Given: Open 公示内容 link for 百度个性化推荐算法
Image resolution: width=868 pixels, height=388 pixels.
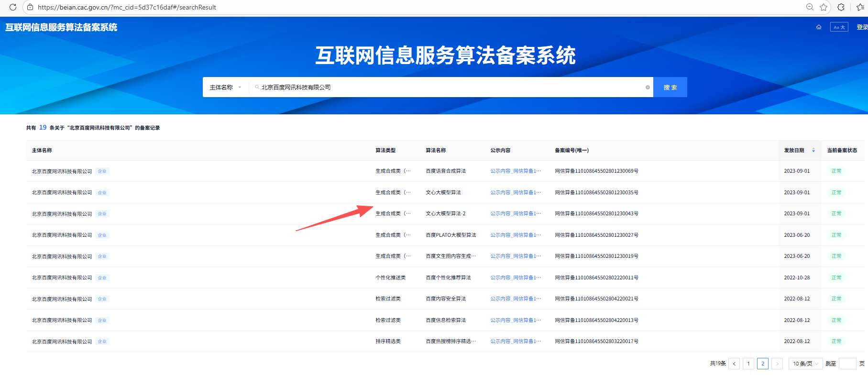Looking at the screenshot, I should (x=516, y=278).
